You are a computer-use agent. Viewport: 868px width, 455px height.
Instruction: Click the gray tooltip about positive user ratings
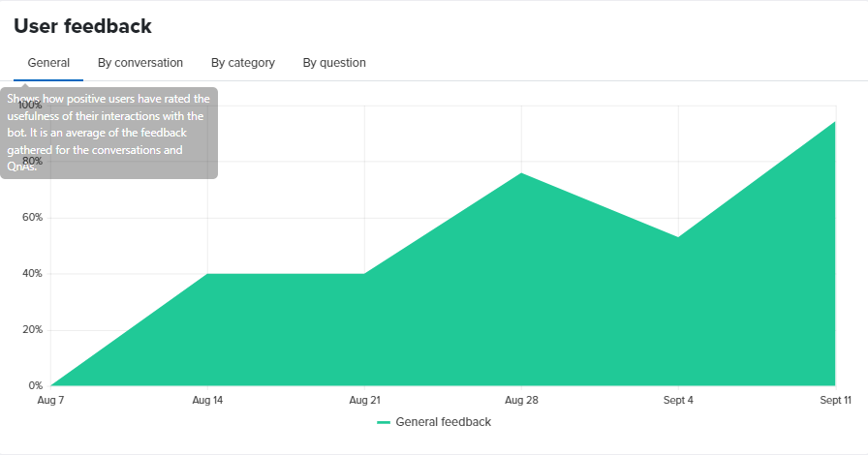pos(109,133)
